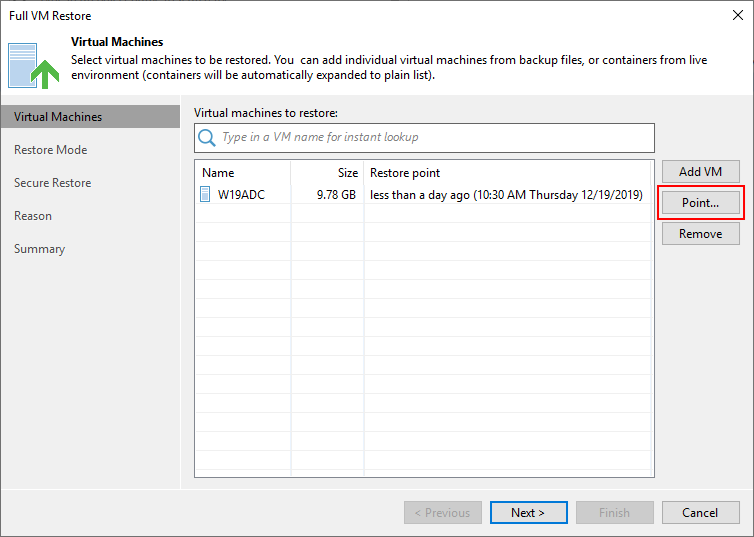Viewport: 754px width, 537px height.
Task: Click the magnifier icon in the search box
Action: (x=207, y=137)
